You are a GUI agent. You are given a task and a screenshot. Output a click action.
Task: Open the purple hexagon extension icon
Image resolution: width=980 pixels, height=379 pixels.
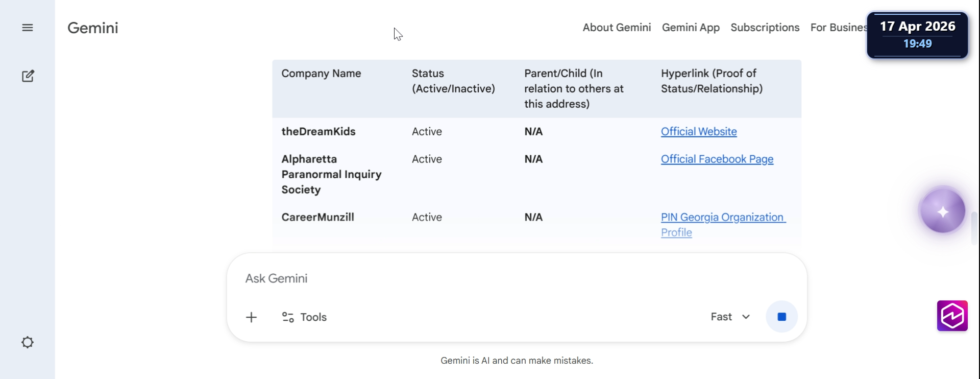click(952, 316)
